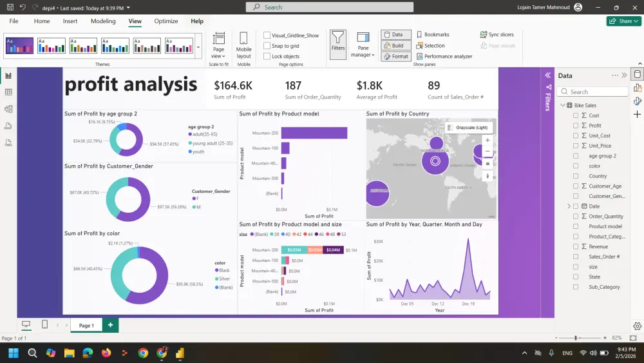Collapse the ribbon with chevron
Viewport: 644px width, 363px height.
(x=640, y=64)
